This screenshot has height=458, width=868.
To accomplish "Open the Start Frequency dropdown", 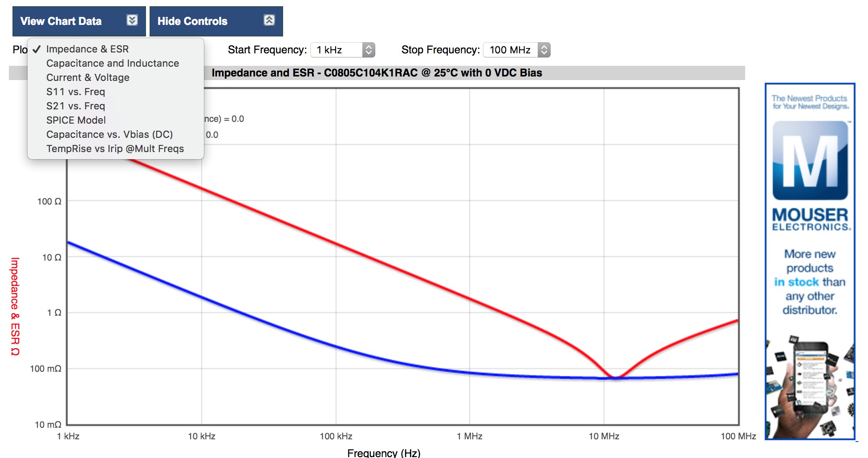I will 342,50.
